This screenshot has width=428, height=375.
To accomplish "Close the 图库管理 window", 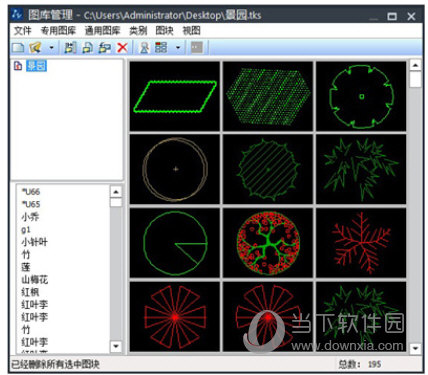I will coord(411,16).
